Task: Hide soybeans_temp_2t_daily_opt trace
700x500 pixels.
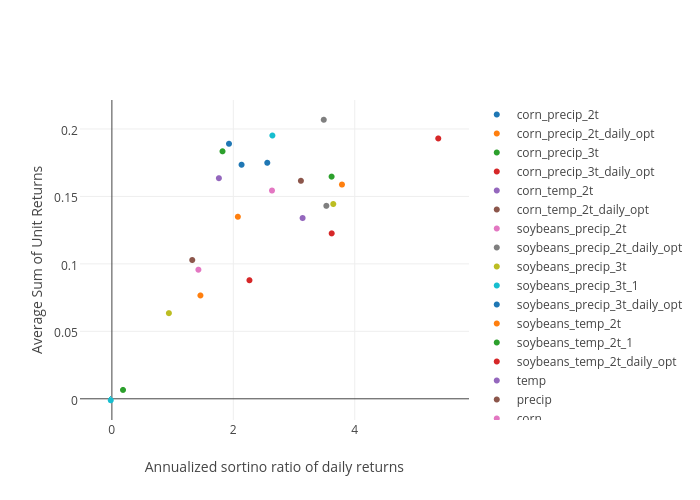Action: click(596, 361)
